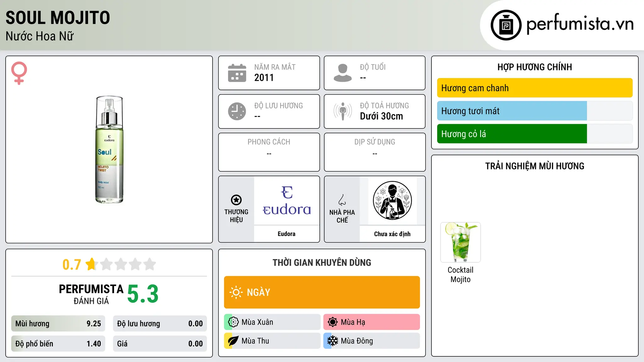Viewport: 644px width, 362px height.
Task: Click the Dưới 30cm sillage value
Action: (381, 116)
